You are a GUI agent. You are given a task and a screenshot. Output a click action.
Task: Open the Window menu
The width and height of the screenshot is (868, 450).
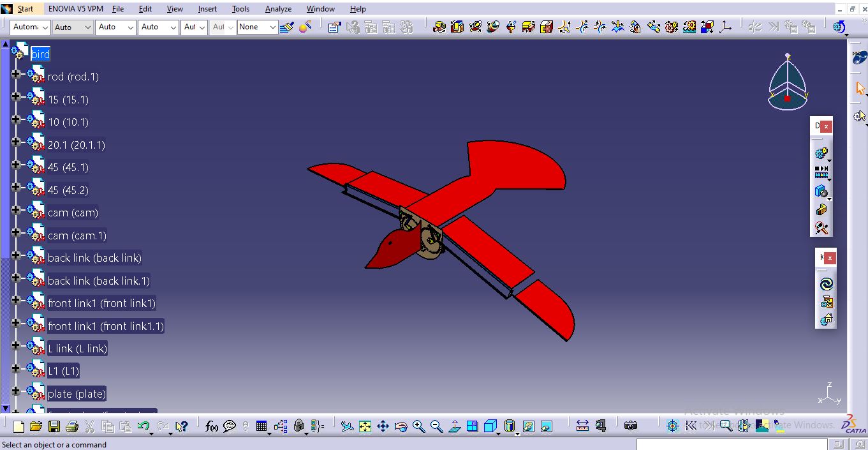tap(320, 9)
